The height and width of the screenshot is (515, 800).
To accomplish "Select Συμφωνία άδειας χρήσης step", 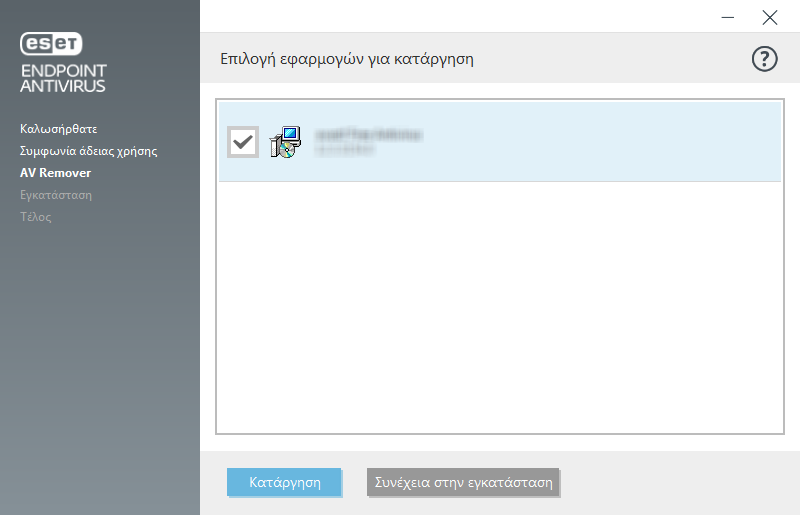I will point(88,151).
